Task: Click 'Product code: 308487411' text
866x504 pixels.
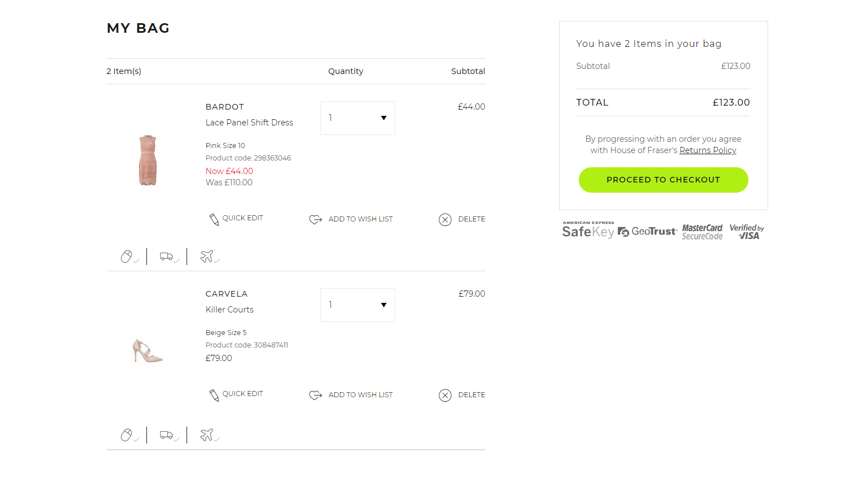Action: (247, 345)
